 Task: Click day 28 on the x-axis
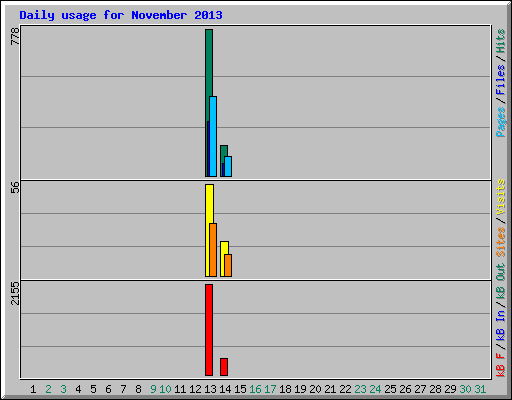[x=435, y=389]
